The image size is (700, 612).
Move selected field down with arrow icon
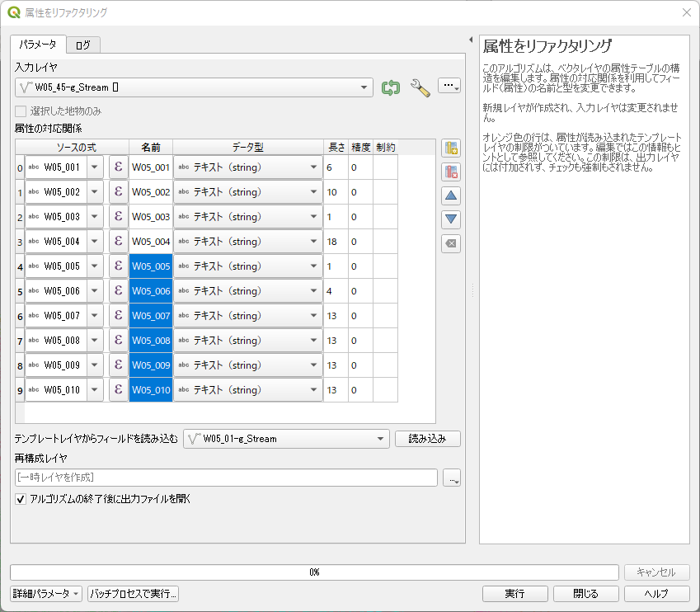[451, 220]
